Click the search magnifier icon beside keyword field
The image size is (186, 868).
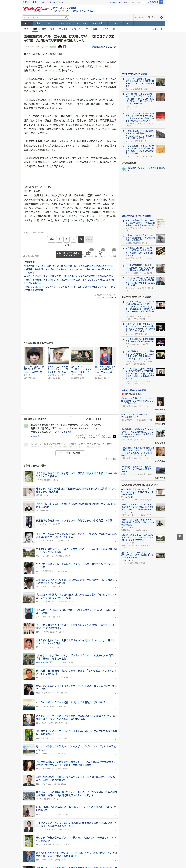coord(66,17)
